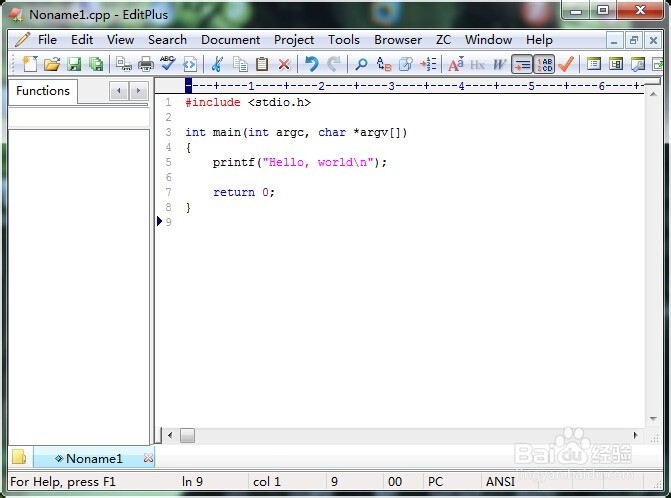Screen dimensions: 671x498
Task: Open the Document menu
Action: (x=230, y=40)
